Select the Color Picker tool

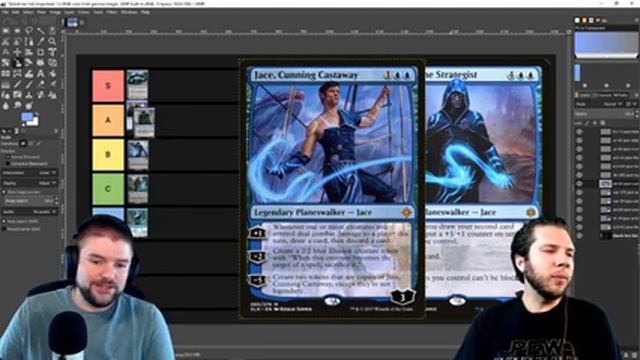point(41,41)
